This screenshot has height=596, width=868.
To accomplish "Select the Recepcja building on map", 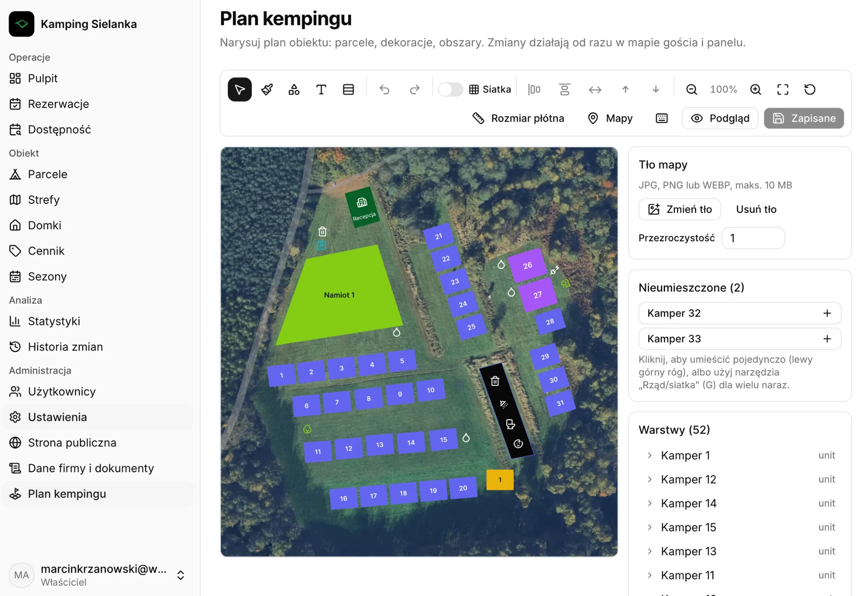I will coord(362,207).
